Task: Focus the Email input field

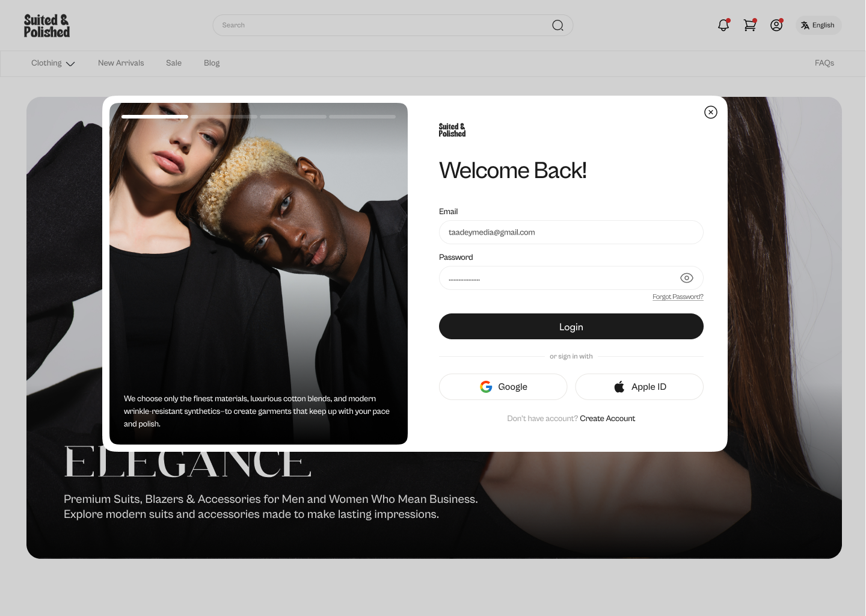Action: pyautogui.click(x=571, y=232)
